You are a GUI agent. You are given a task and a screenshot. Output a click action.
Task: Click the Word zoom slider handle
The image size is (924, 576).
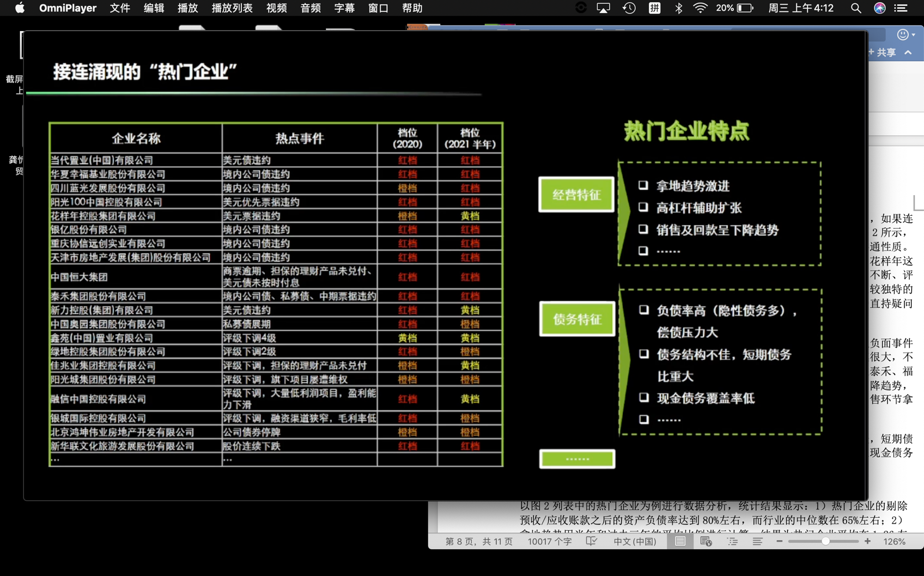pyautogui.click(x=825, y=541)
